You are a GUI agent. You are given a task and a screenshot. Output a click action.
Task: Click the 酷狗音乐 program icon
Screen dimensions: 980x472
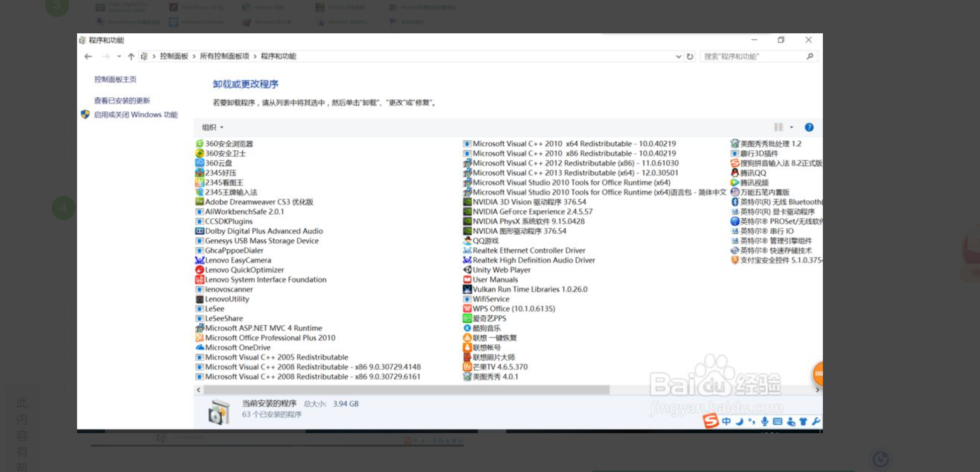pyautogui.click(x=467, y=328)
